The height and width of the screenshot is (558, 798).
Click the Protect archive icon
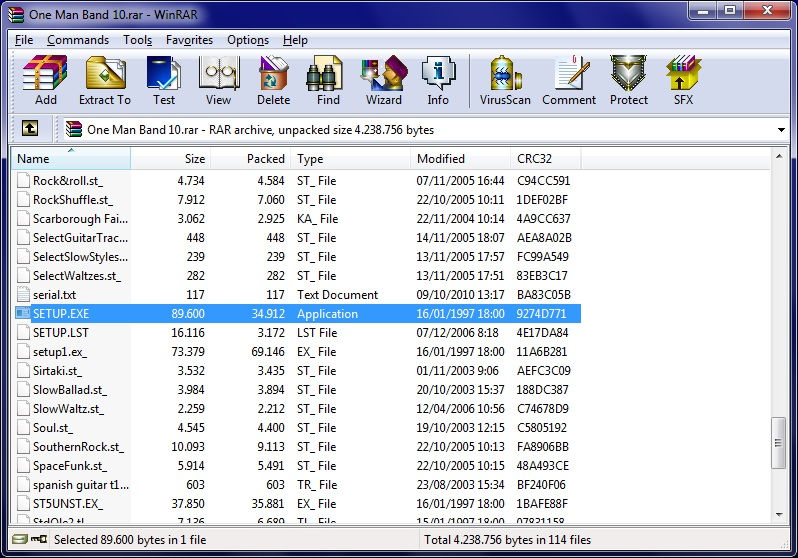(x=629, y=80)
